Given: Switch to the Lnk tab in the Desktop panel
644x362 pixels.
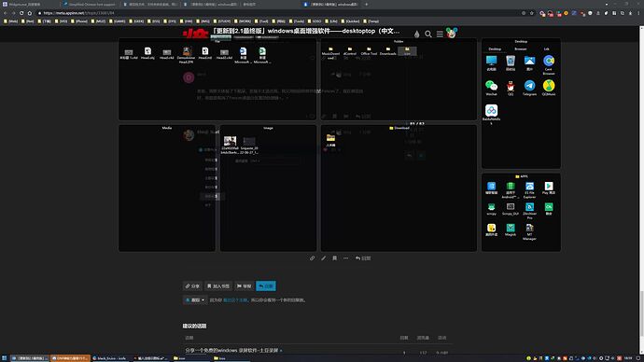Looking at the screenshot, I should 546,49.
